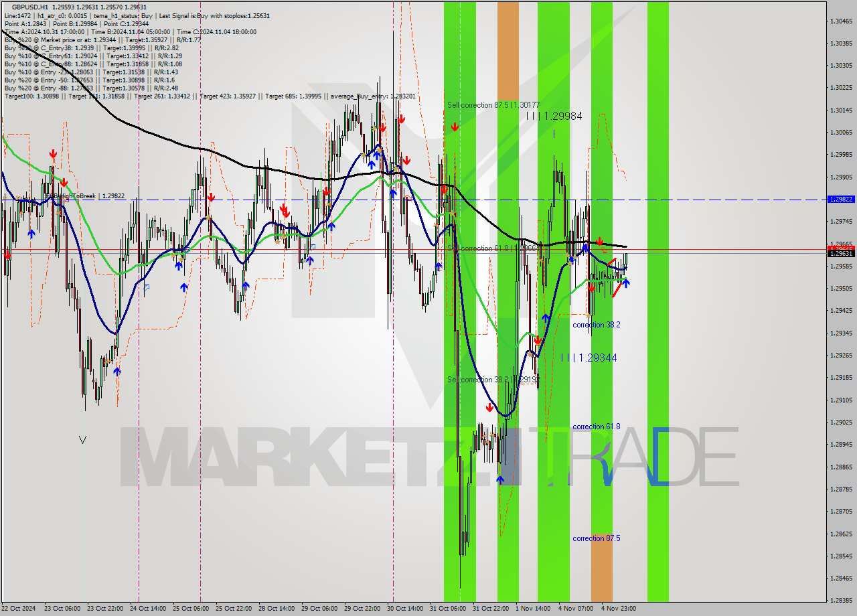Click the '23 Oct 06:00' time label
Viewport: 857px width, 616px height.
click(61, 609)
